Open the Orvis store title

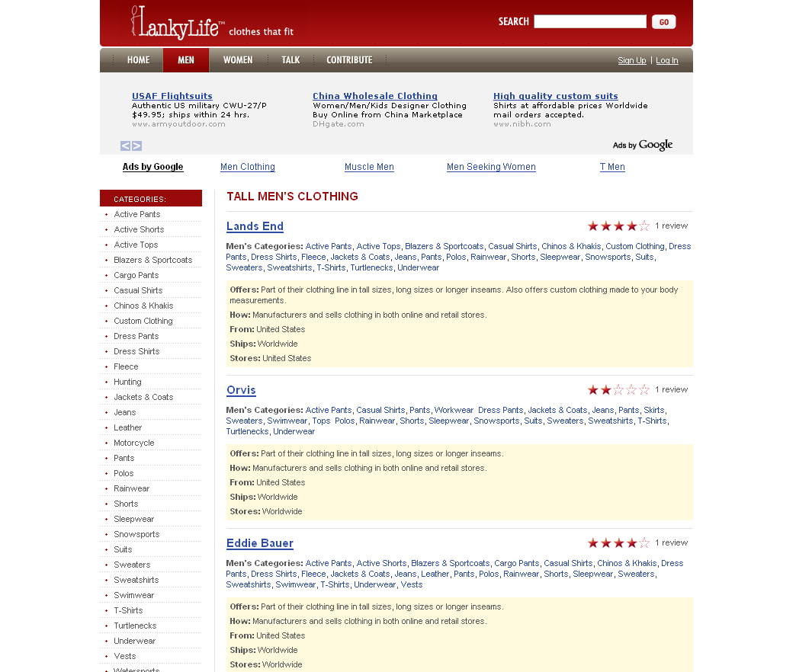241,390
